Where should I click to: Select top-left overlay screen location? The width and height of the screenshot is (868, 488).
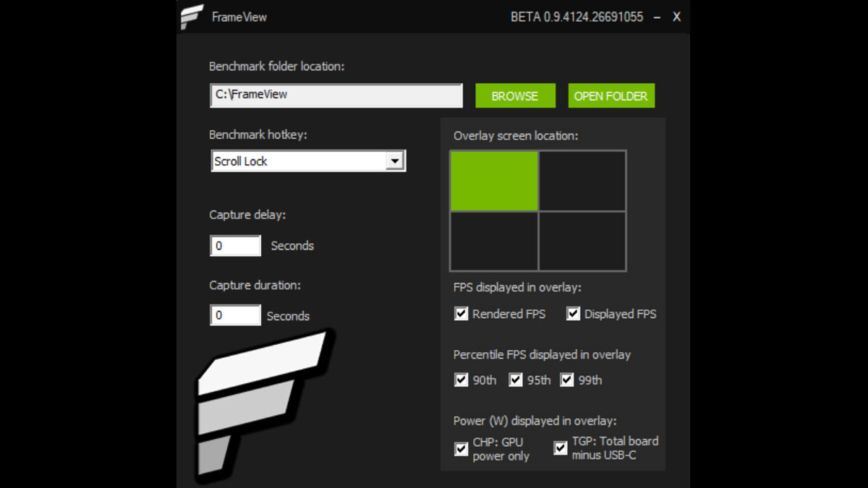494,181
